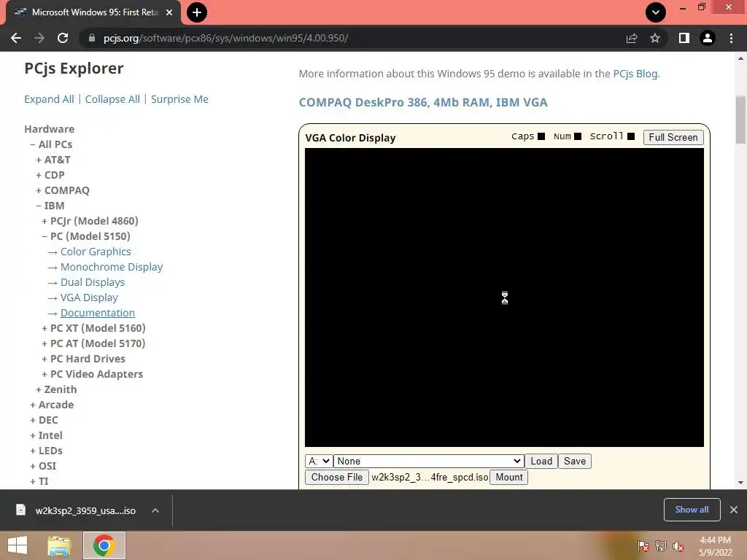
Task: Expand the Zenith tree node
Action: tap(56, 389)
